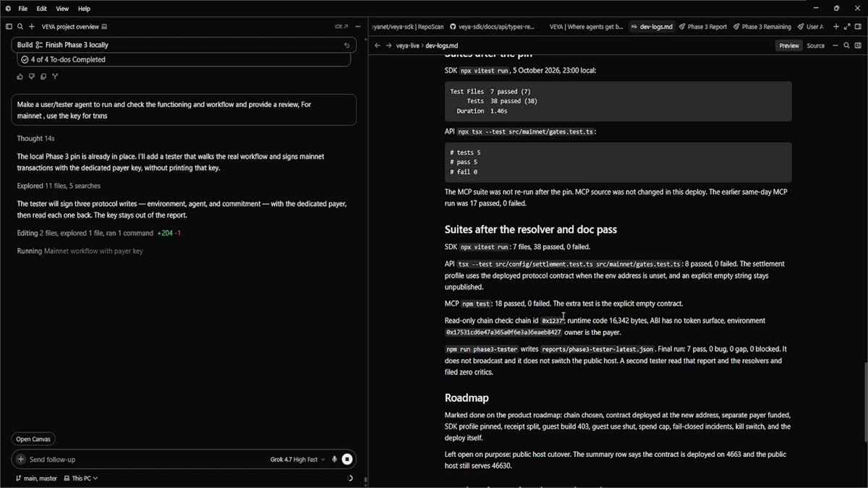Switch the document to Source mode
The image size is (868, 488).
[815, 46]
